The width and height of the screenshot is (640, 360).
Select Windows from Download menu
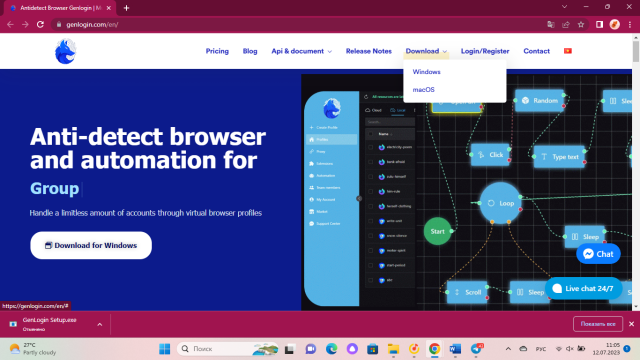click(x=427, y=72)
